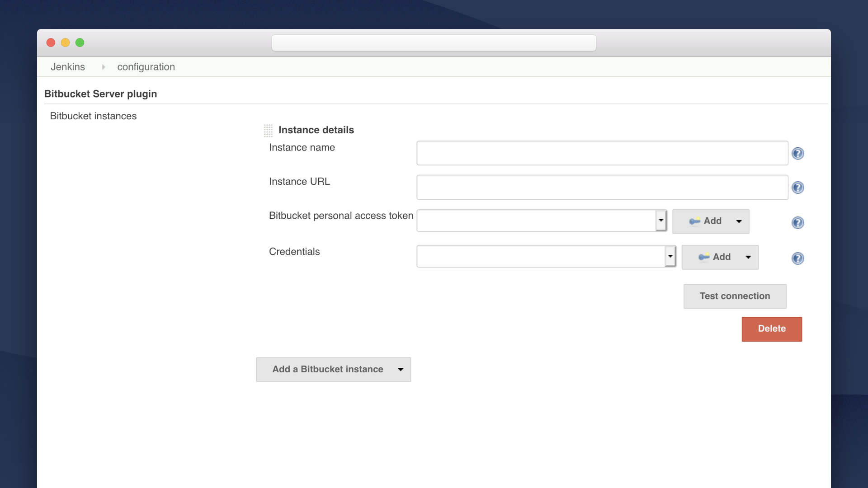Click into the Instance URL field
This screenshot has width=868, height=488.
pos(602,187)
